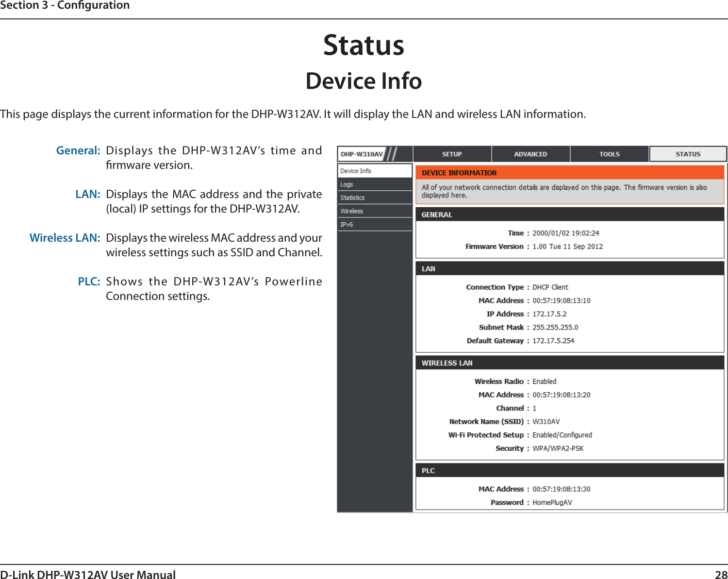Click the Wi-Fi Protected Setup label
Image resolution: width=728 pixels, height=579 pixels.
pyautogui.click(x=486, y=435)
